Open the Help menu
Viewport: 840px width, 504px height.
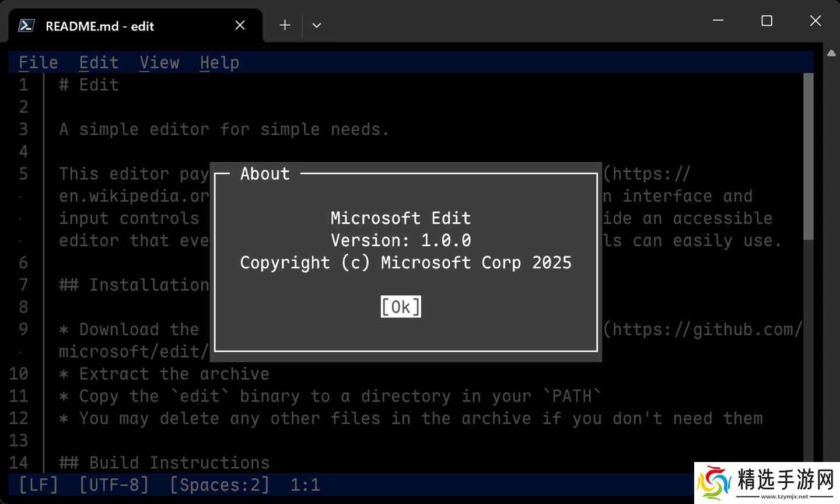point(219,62)
